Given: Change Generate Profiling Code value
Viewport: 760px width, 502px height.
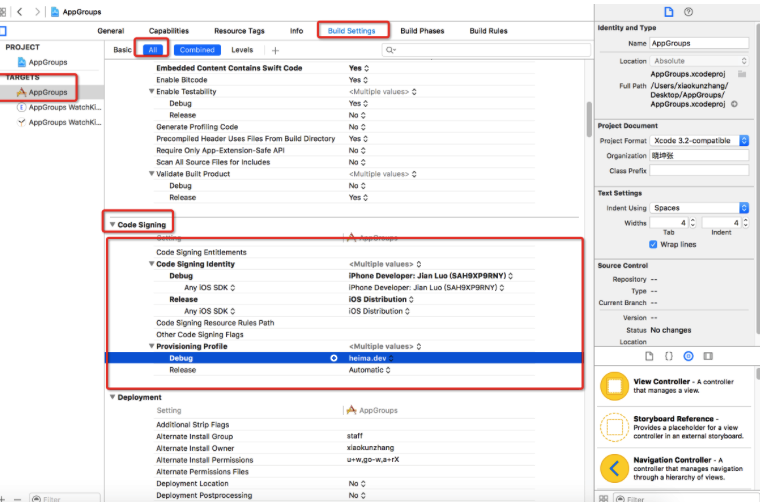Looking at the screenshot, I should tap(357, 127).
